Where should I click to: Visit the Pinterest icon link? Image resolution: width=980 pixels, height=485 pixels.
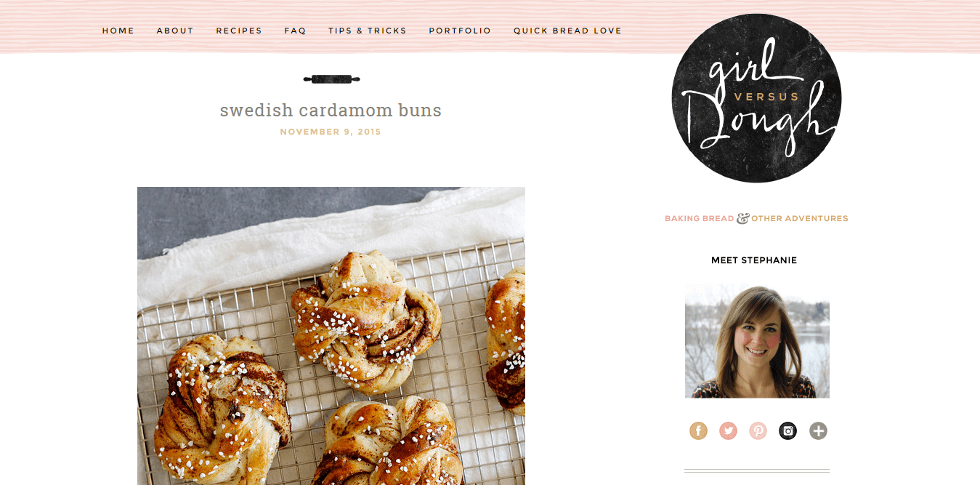pos(758,430)
